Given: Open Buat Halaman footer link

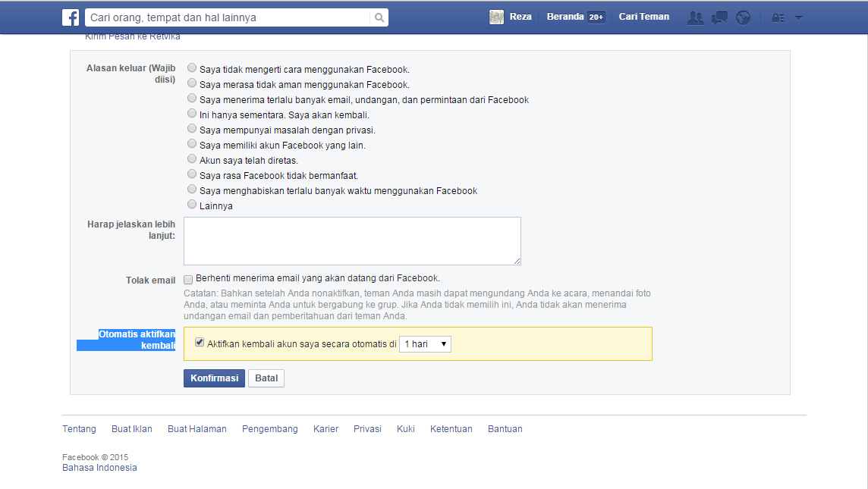Looking at the screenshot, I should pos(197,428).
